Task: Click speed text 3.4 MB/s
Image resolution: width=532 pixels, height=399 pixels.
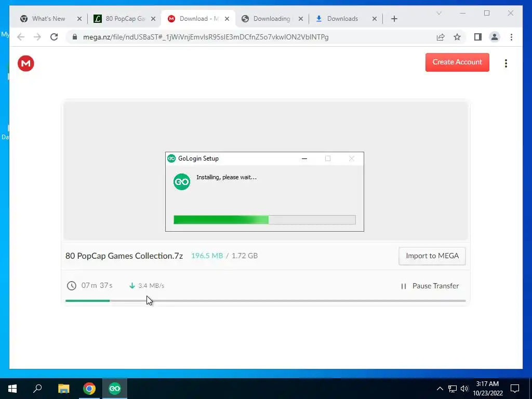Action: (151, 286)
